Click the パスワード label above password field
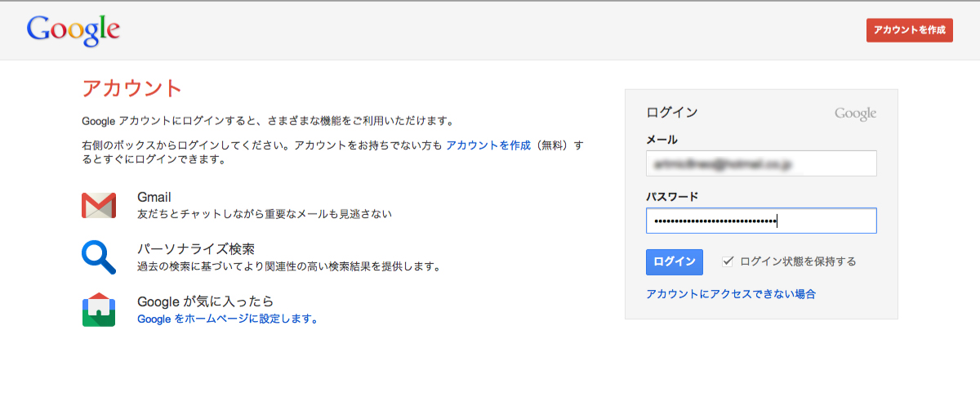The height and width of the screenshot is (411, 980). point(671,197)
